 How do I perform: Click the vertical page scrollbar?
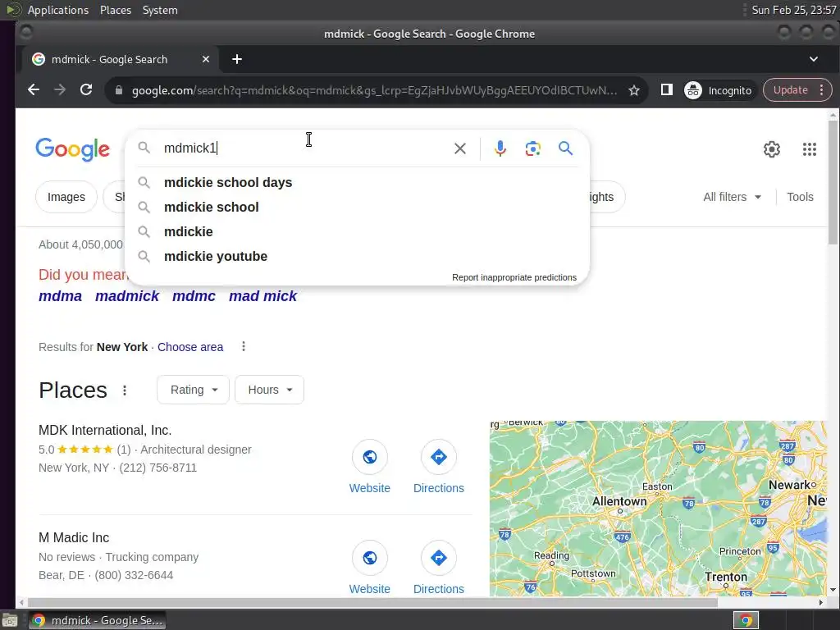click(833, 182)
